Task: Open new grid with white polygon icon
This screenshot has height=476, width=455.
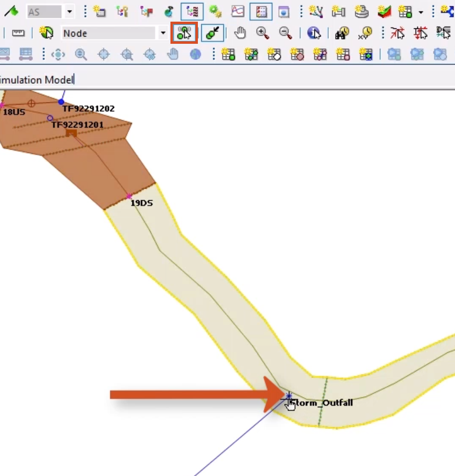Action: [274, 54]
